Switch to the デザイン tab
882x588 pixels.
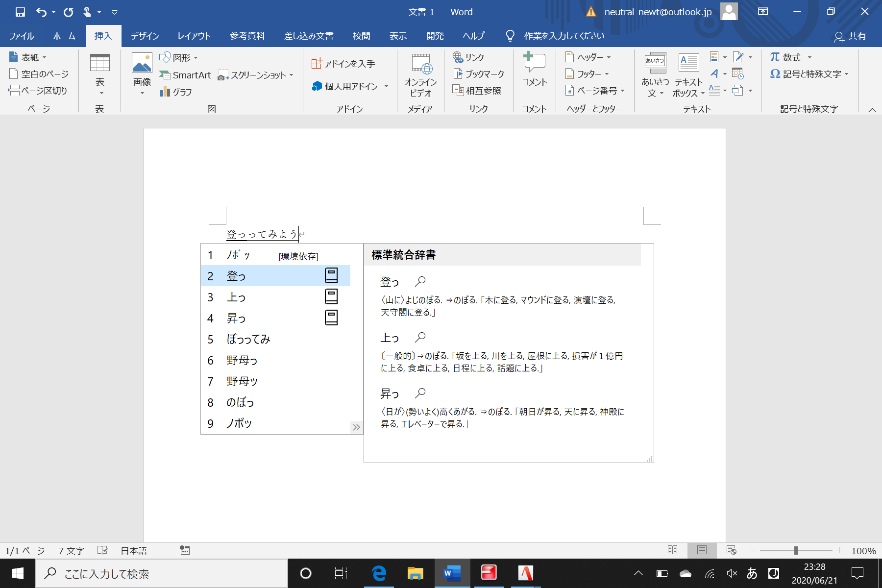point(145,36)
